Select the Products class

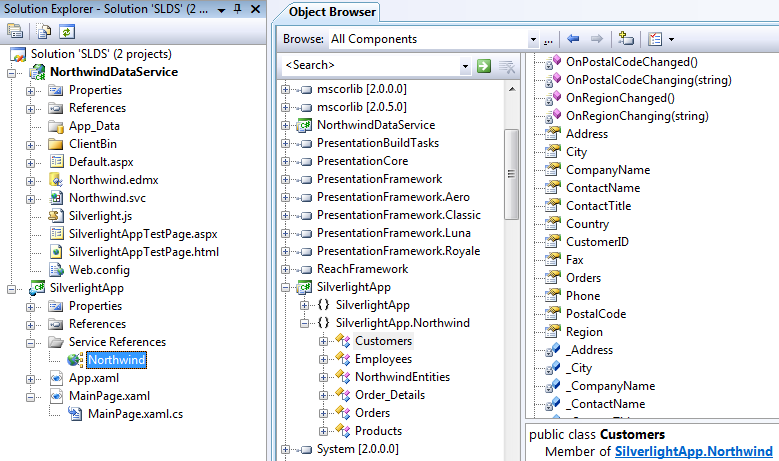378,431
